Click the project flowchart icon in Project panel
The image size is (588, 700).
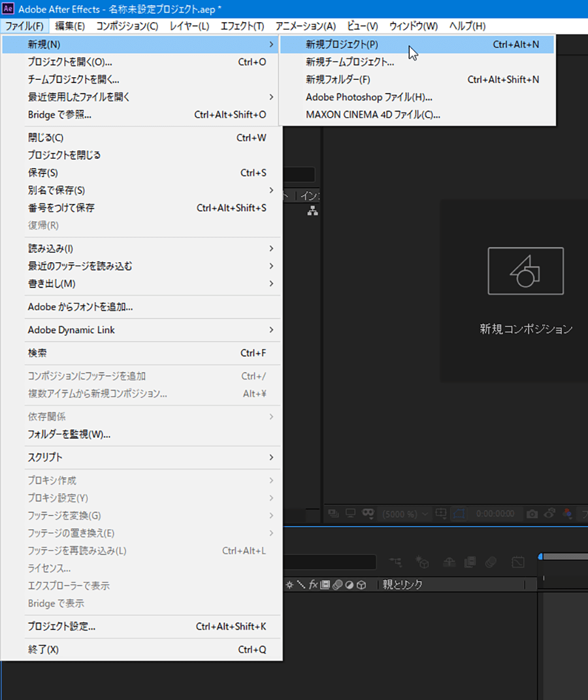tap(313, 211)
